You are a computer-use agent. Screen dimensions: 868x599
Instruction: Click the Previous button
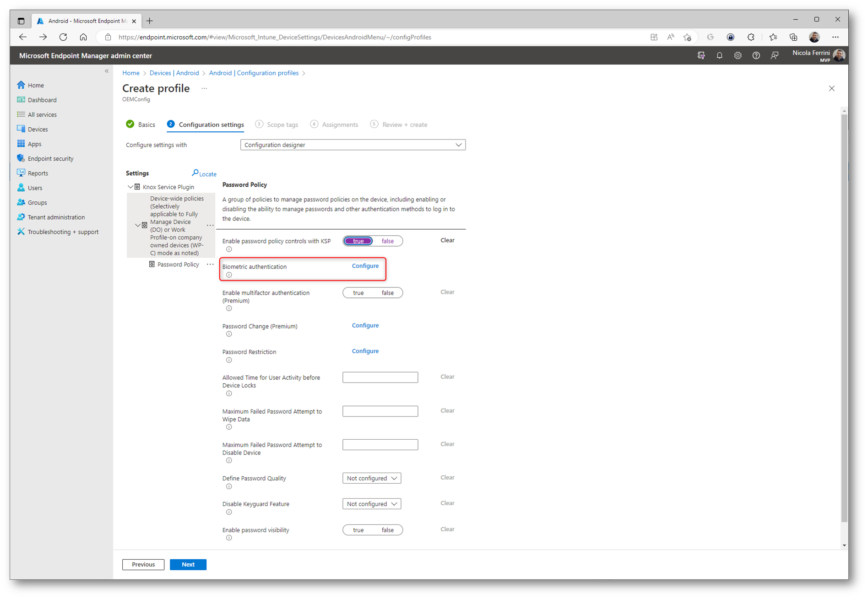[143, 564]
